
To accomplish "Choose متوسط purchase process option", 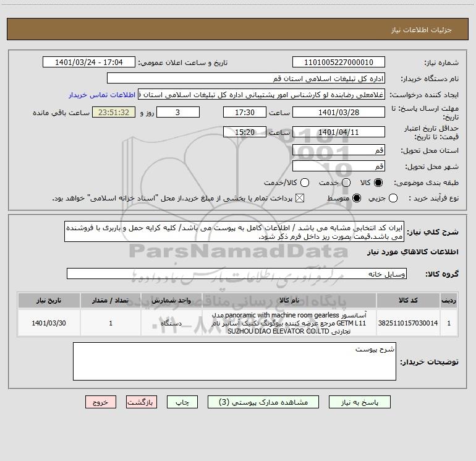I will pyautogui.click(x=357, y=198).
